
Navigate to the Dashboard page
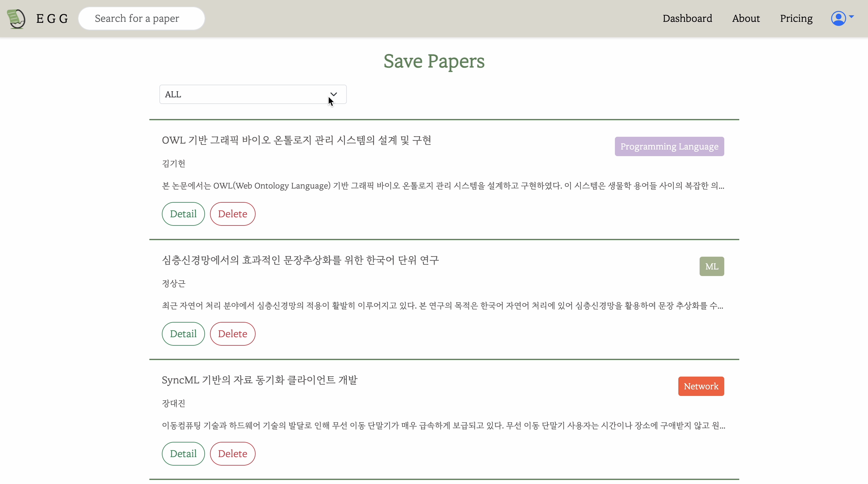[687, 18]
